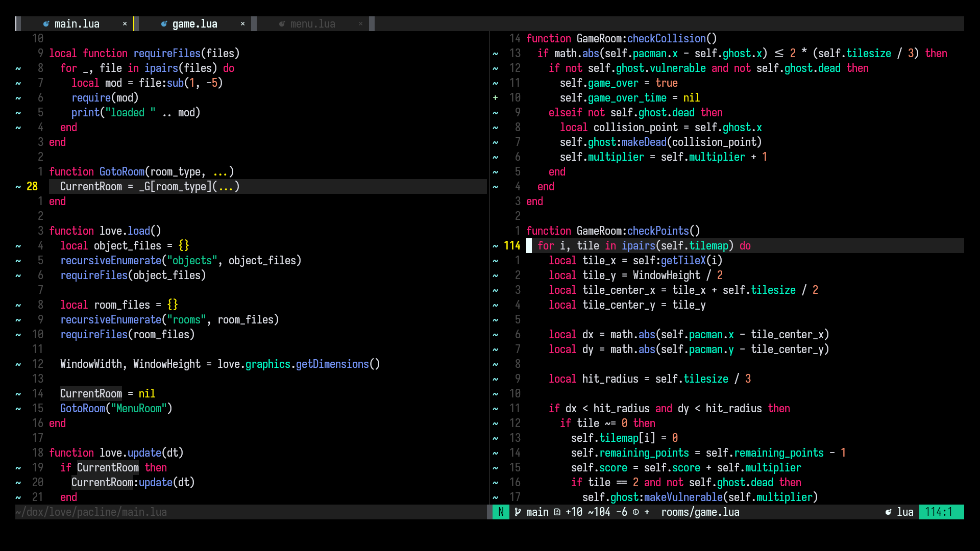
Task: Click the line 'self.game_over = true'
Action: [x=619, y=83]
